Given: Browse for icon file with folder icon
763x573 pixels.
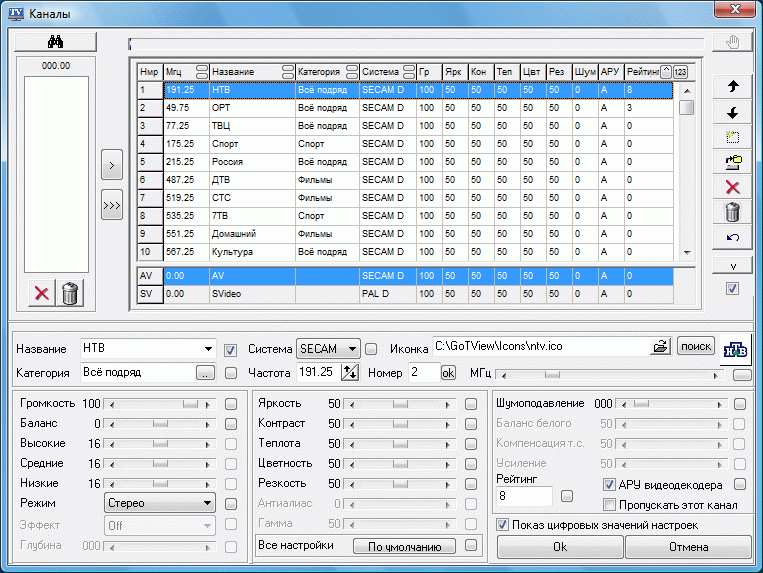Looking at the screenshot, I should pos(660,346).
